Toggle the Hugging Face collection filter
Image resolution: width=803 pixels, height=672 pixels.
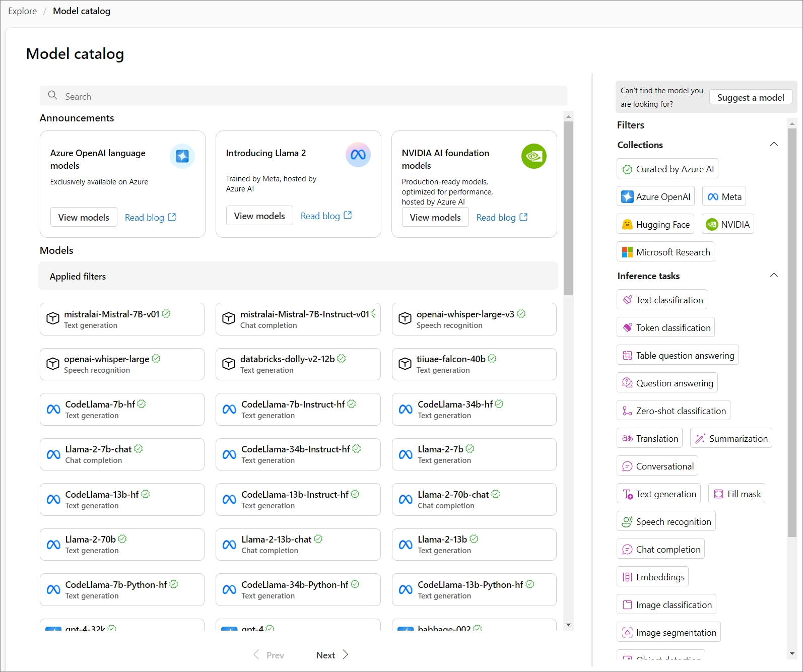tap(655, 224)
